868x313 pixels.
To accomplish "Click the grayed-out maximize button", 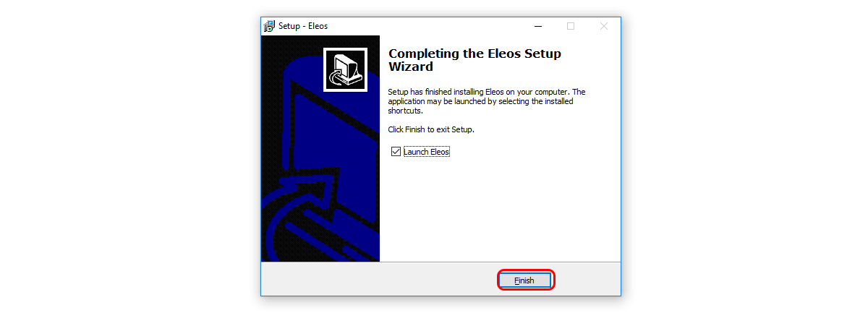I will (571, 26).
